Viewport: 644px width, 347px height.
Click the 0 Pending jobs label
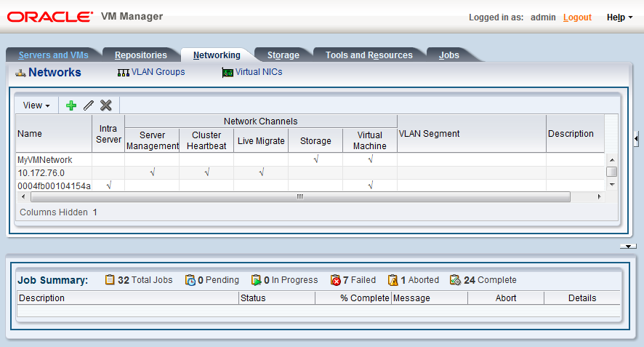[218, 280]
